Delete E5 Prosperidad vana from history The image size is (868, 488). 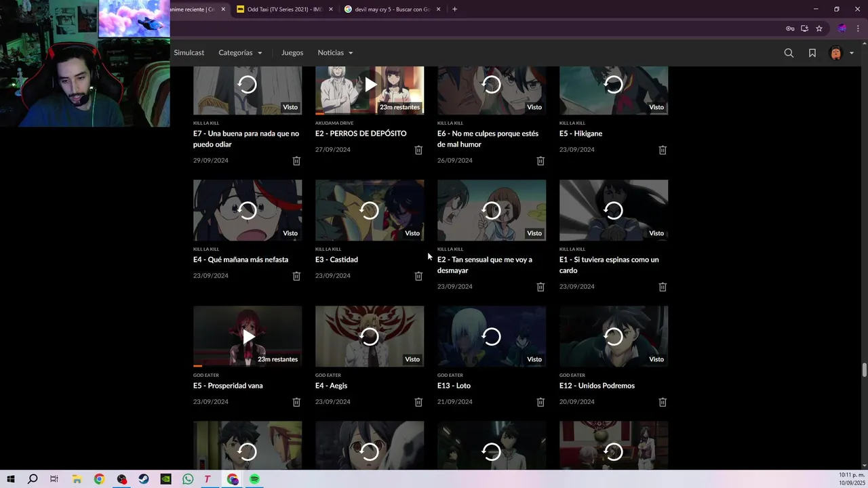tap(296, 402)
